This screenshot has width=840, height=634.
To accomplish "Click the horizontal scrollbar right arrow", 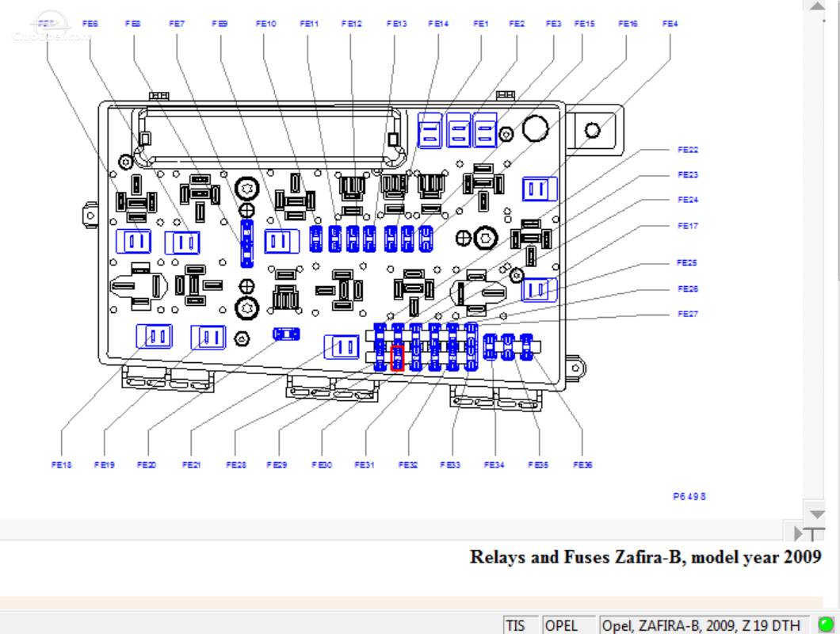I will coord(798,533).
